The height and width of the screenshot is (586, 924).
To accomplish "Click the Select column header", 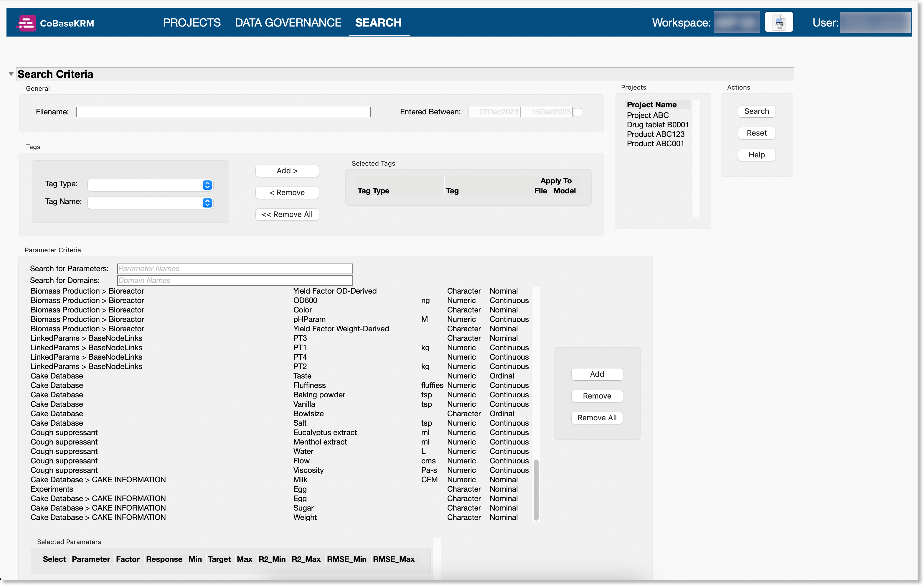I will tap(54, 559).
